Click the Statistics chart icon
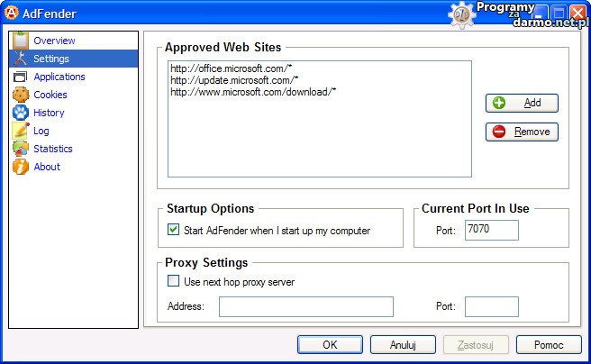 click(x=20, y=149)
